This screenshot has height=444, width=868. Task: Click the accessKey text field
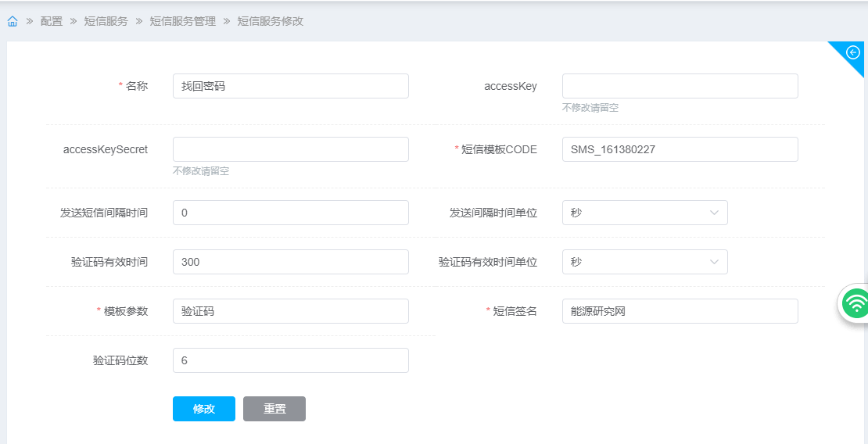(680, 86)
